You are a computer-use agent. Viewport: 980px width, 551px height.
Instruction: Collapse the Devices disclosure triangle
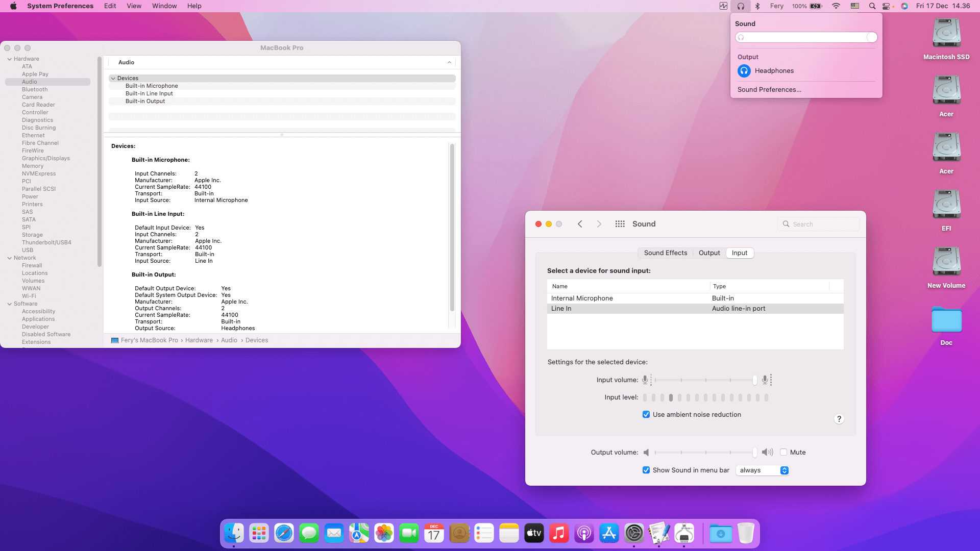pos(113,78)
